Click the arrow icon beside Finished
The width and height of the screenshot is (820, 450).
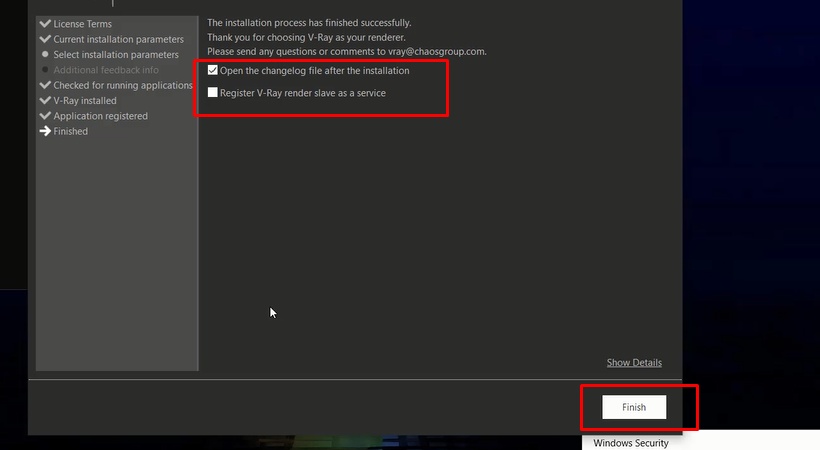(45, 131)
